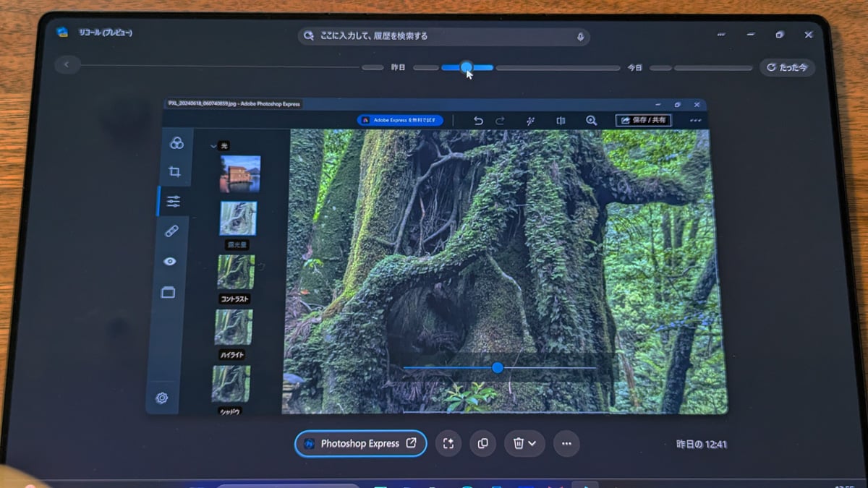Click the trash delete icon
This screenshot has width=868, height=488.
click(x=519, y=443)
